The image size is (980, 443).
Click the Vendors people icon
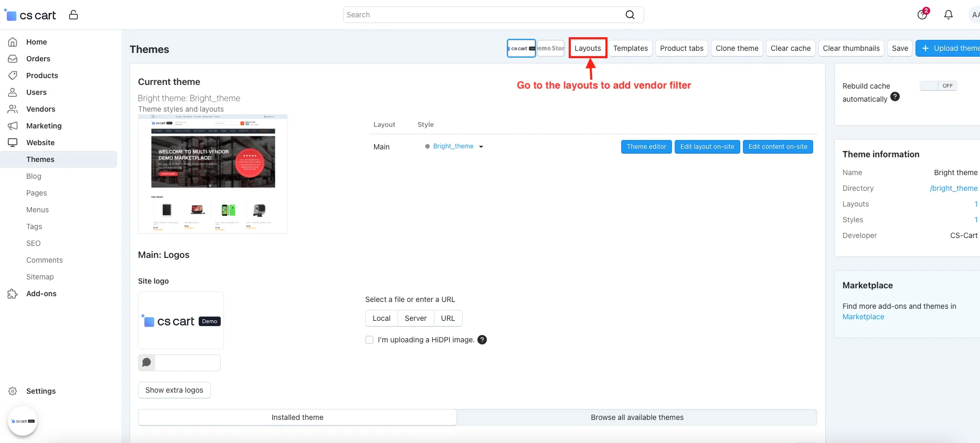13,109
